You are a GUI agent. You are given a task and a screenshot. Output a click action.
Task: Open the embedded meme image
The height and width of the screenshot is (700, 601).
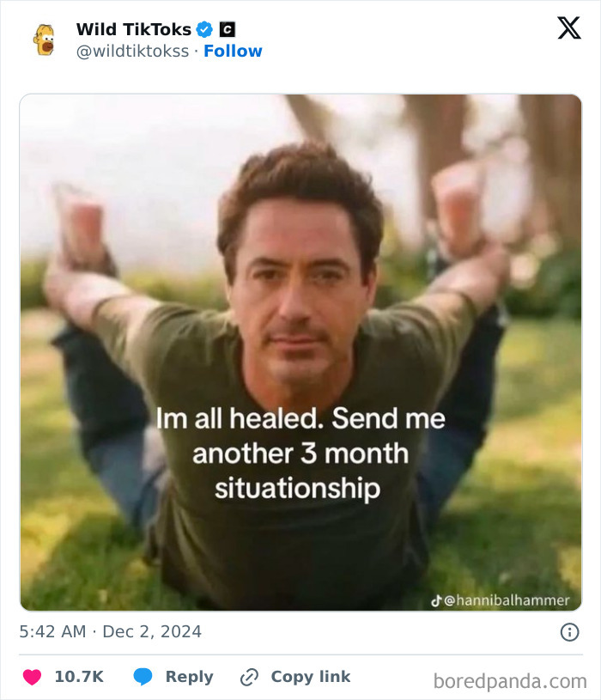[300, 352]
